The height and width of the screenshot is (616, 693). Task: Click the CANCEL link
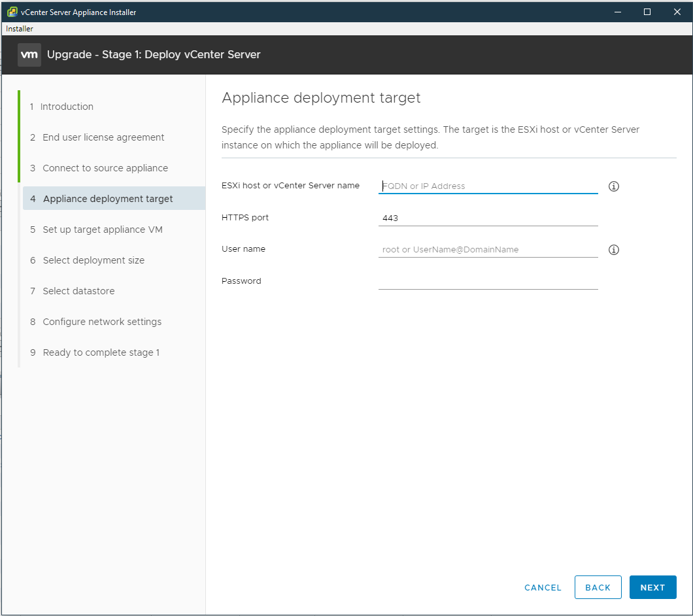543,587
